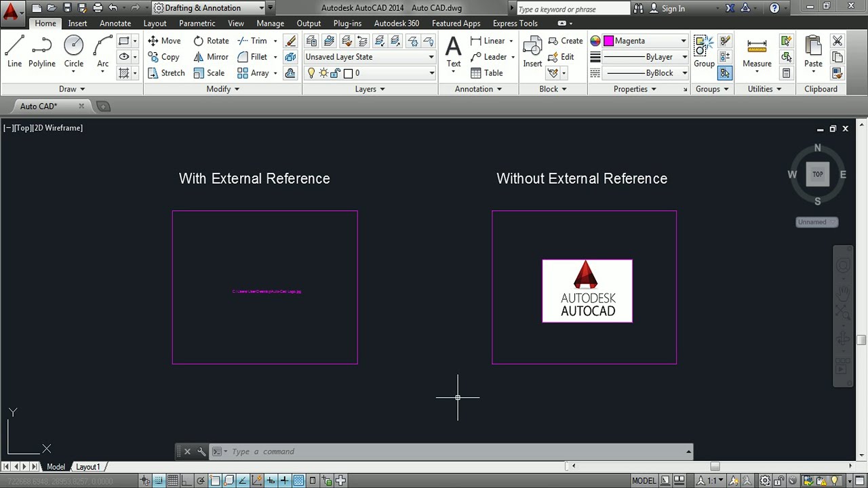Toggle Polar Tracking in status bar

[201, 481]
